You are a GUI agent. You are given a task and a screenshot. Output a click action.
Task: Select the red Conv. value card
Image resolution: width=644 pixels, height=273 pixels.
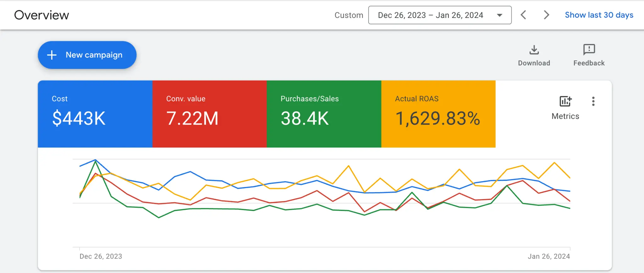pyautogui.click(x=210, y=114)
